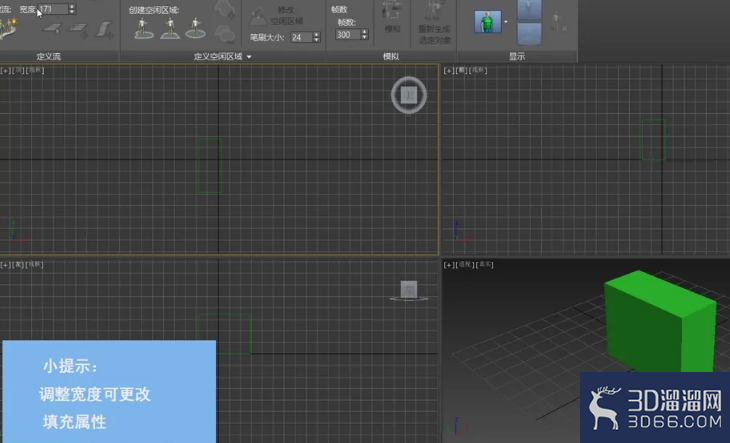Select the green box in Perspective viewport

(x=660, y=323)
